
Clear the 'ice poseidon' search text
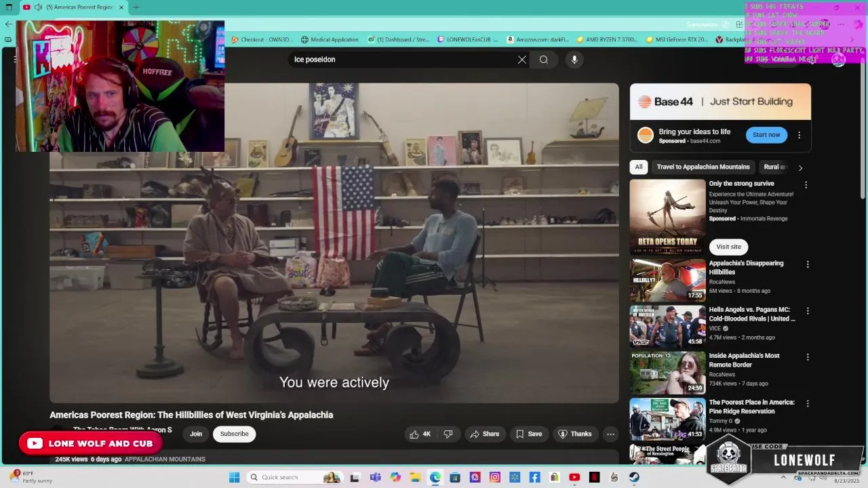tap(522, 60)
